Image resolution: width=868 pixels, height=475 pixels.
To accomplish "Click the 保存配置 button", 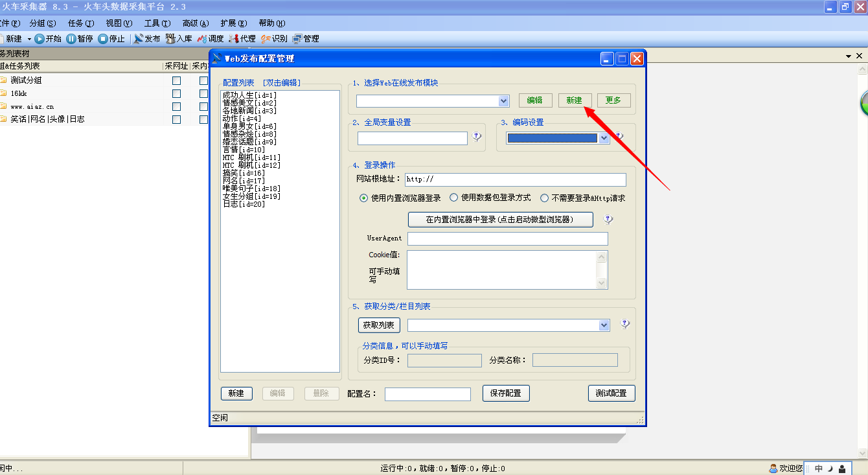I will point(506,393).
